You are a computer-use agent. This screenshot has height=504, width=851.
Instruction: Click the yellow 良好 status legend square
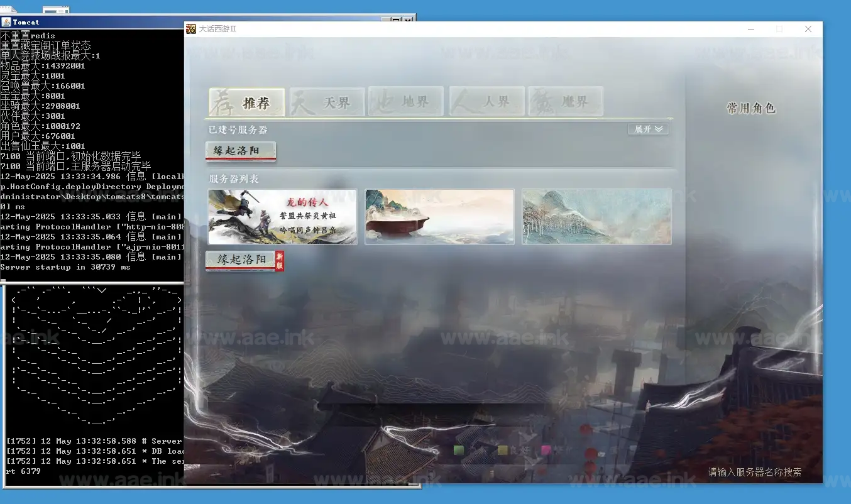click(x=502, y=450)
